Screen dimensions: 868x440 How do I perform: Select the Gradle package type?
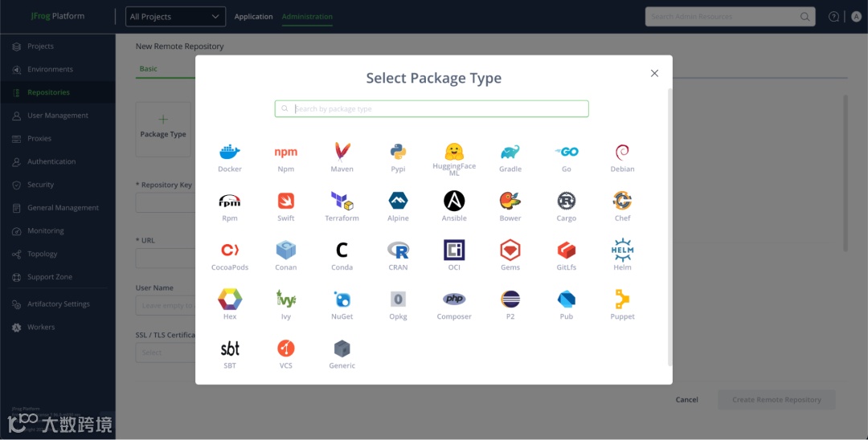pyautogui.click(x=510, y=158)
